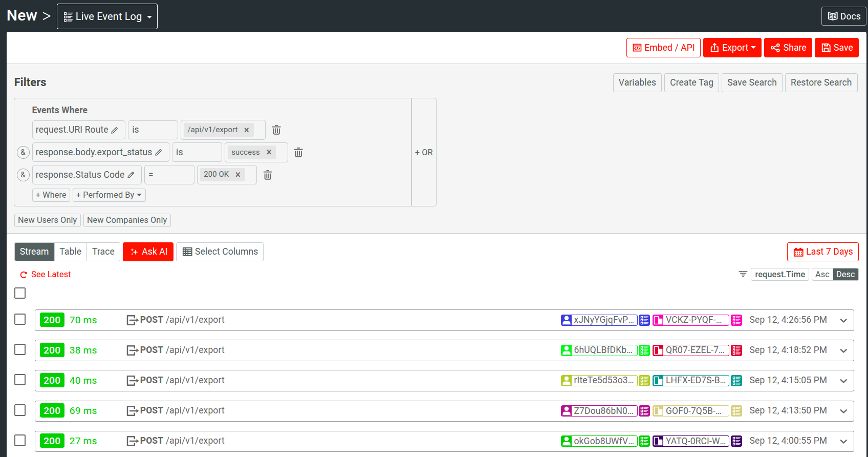Screen dimensions: 868x457
Task: Select the 69 ms event checkbox
Action: (20, 410)
